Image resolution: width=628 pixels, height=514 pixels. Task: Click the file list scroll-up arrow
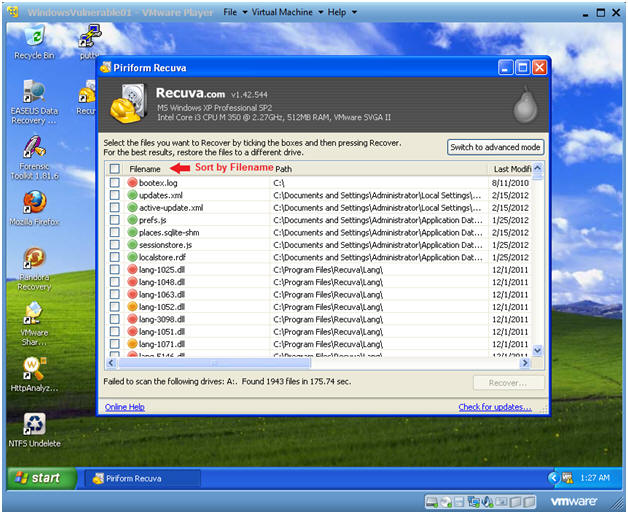coord(537,168)
